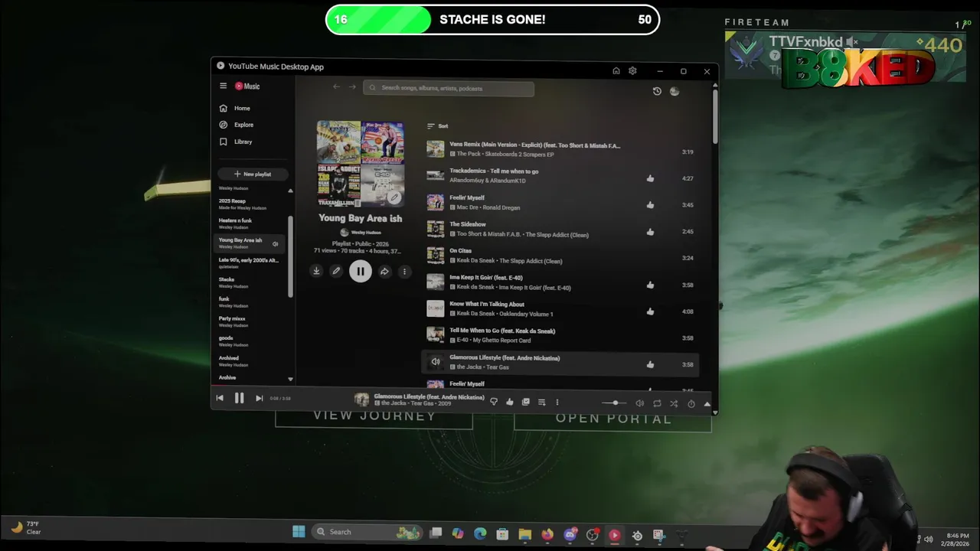Toggle like on The Sideshow
Screen dimensions: 980x551
650,232
